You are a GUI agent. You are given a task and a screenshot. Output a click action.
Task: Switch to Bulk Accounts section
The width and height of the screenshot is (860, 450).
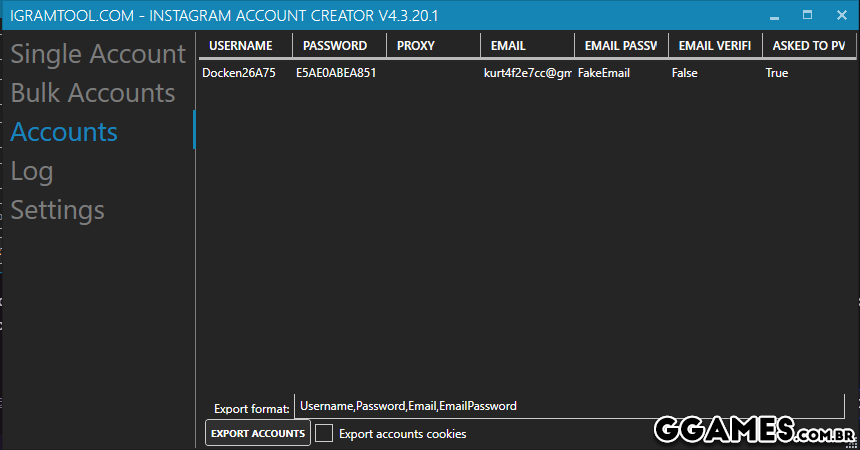tap(93, 93)
